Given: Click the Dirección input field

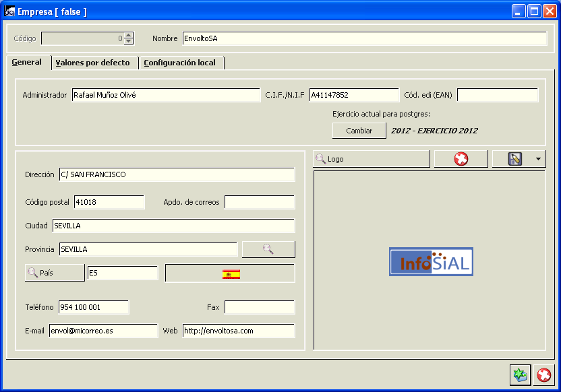Looking at the screenshot, I should 177,174.
